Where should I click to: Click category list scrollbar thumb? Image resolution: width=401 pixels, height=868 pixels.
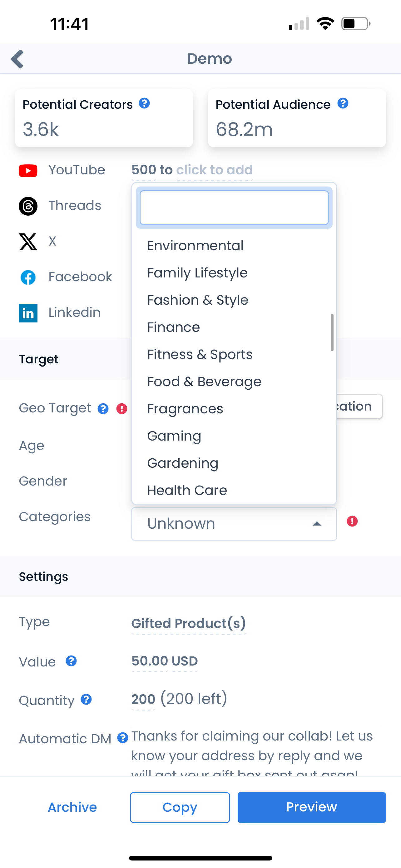[332, 332]
